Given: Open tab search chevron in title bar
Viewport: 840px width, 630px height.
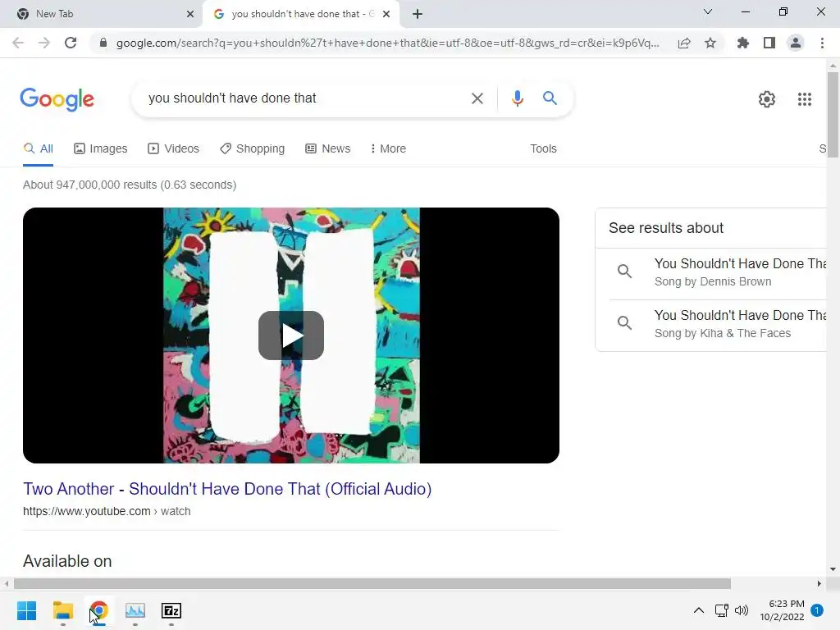Looking at the screenshot, I should click(x=708, y=11).
